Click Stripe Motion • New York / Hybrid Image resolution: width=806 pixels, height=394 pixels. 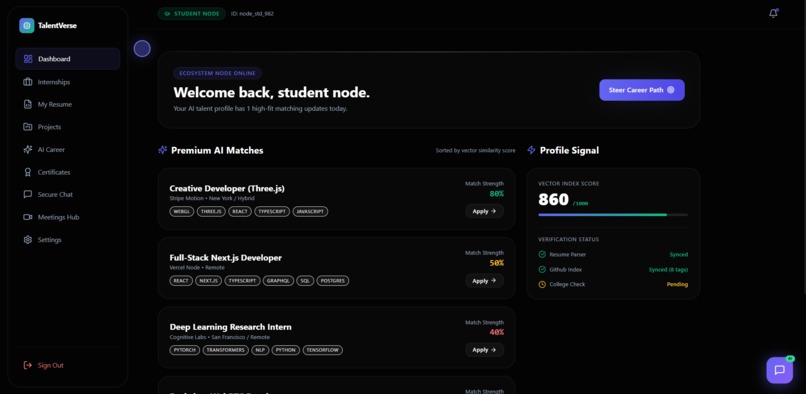[212, 198]
